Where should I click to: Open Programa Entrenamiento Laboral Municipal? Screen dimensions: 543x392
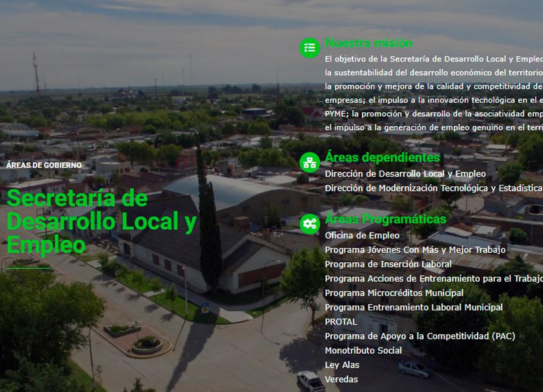pyautogui.click(x=414, y=308)
